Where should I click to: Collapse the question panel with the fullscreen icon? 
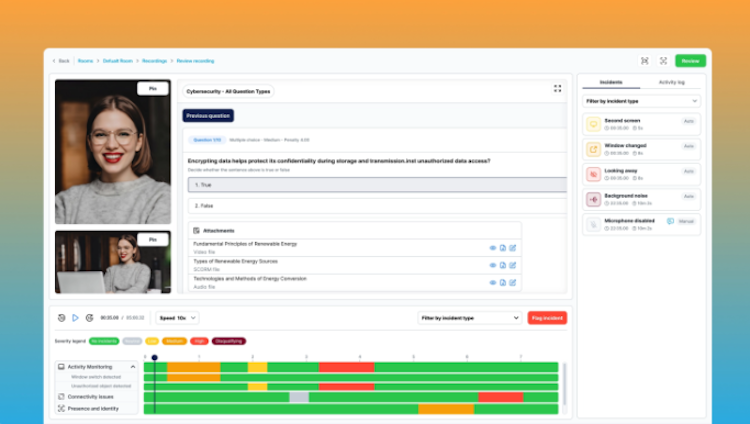tap(557, 89)
